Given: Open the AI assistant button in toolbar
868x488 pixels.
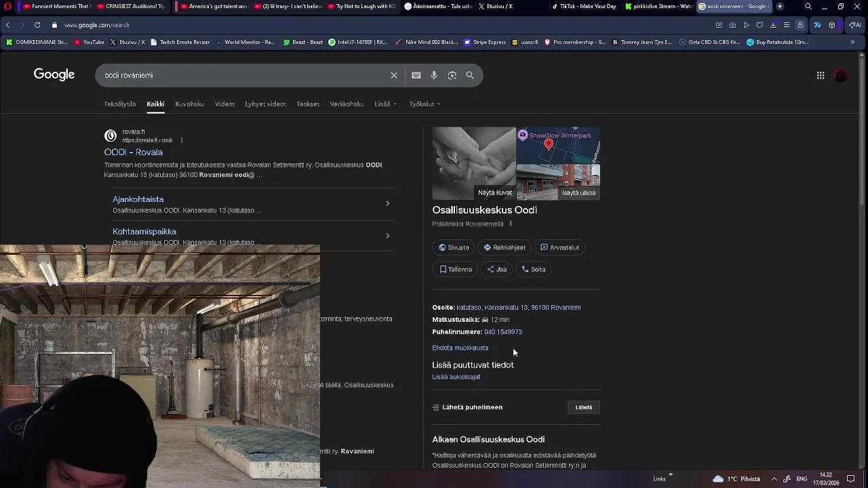Looking at the screenshot, I should [854, 25].
